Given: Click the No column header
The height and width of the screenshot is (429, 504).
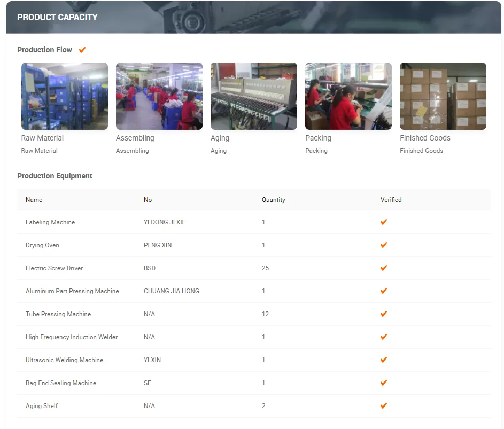Looking at the screenshot, I should pyautogui.click(x=148, y=200).
